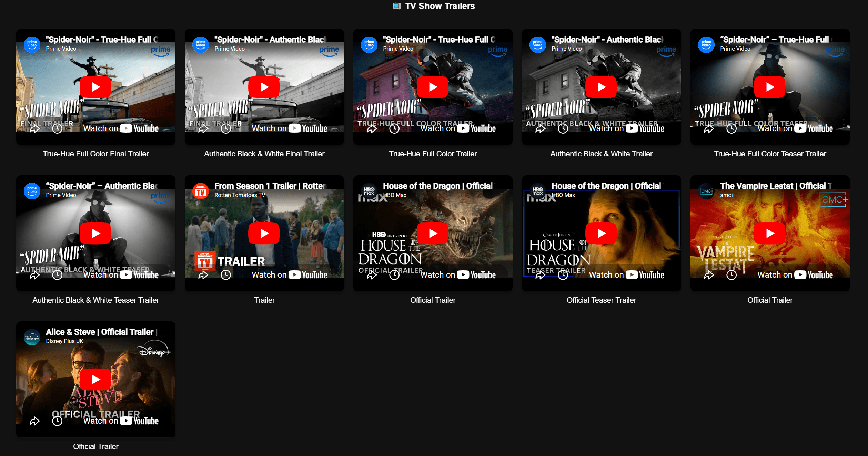Open HBO Max avatar on Official Teaser Trailer
Image resolution: width=868 pixels, height=456 pixels.
pos(538,191)
